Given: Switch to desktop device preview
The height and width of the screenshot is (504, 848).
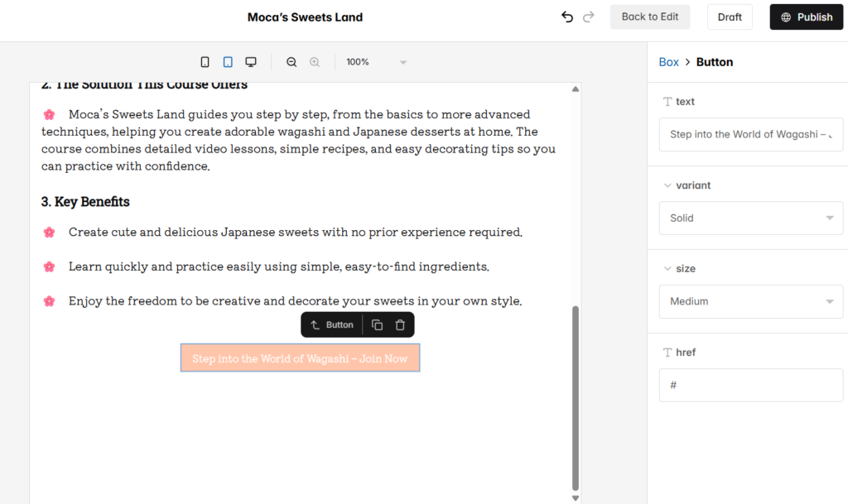Looking at the screenshot, I should pyautogui.click(x=251, y=62).
